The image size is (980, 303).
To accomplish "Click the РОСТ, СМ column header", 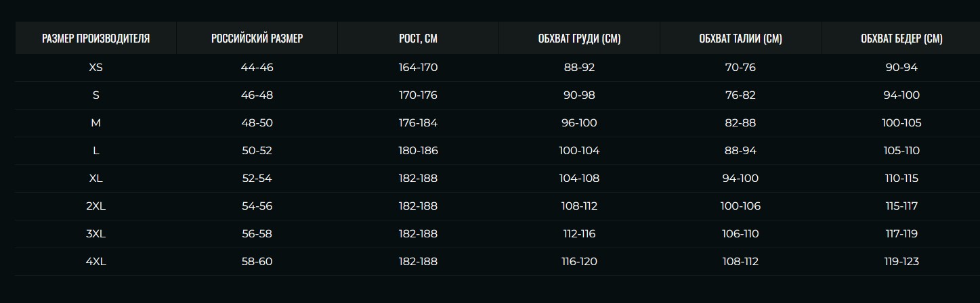I will [418, 39].
